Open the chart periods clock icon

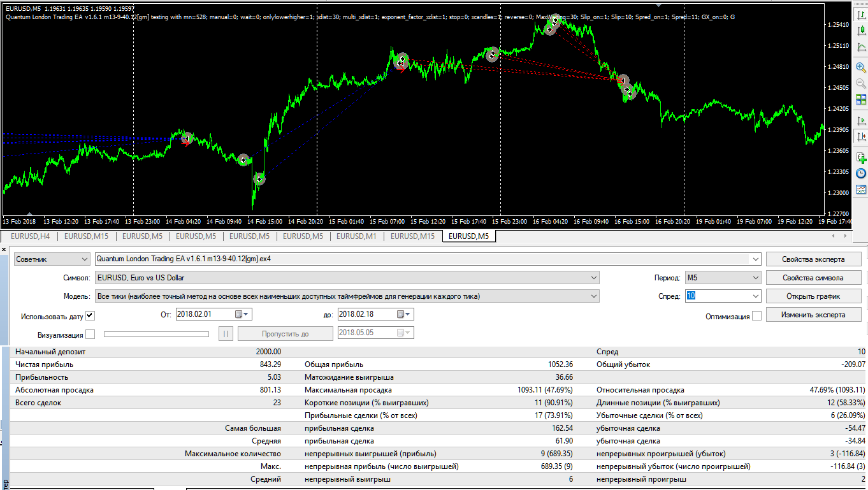point(861,173)
